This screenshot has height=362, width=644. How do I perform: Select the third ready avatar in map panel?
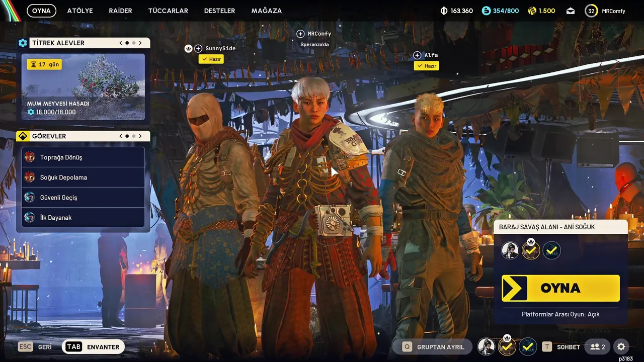(x=552, y=250)
